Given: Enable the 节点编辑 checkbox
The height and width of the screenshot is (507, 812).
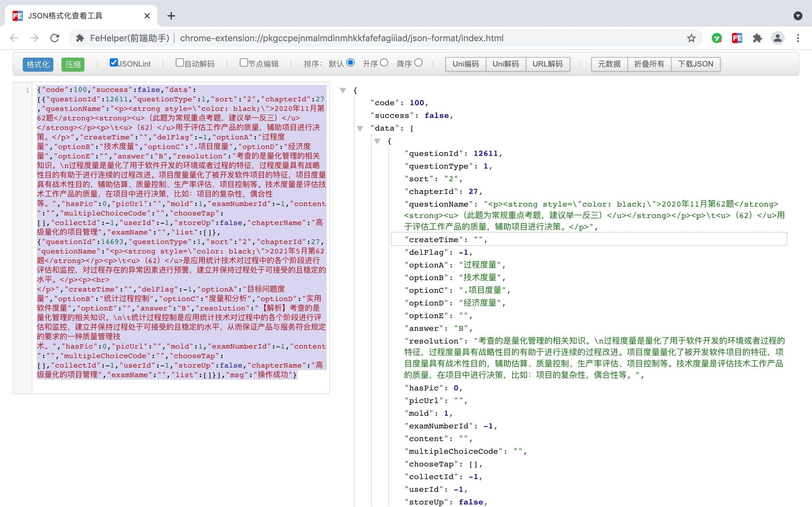Looking at the screenshot, I should point(244,63).
